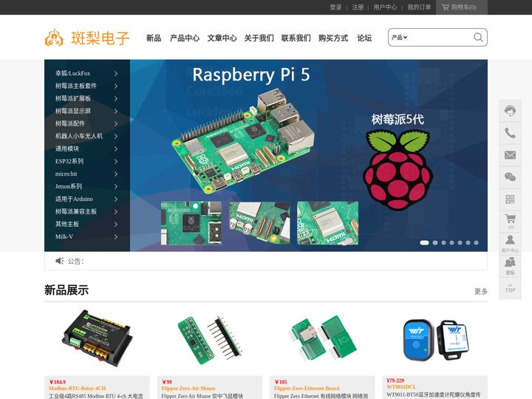The height and width of the screenshot is (399, 532).
Task: Open the customer service headset icon
Action: [x=510, y=111]
